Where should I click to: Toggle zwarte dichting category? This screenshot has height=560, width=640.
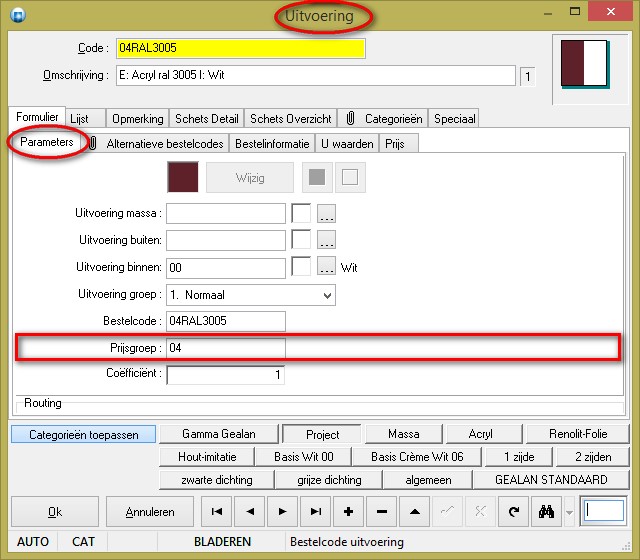[216, 480]
